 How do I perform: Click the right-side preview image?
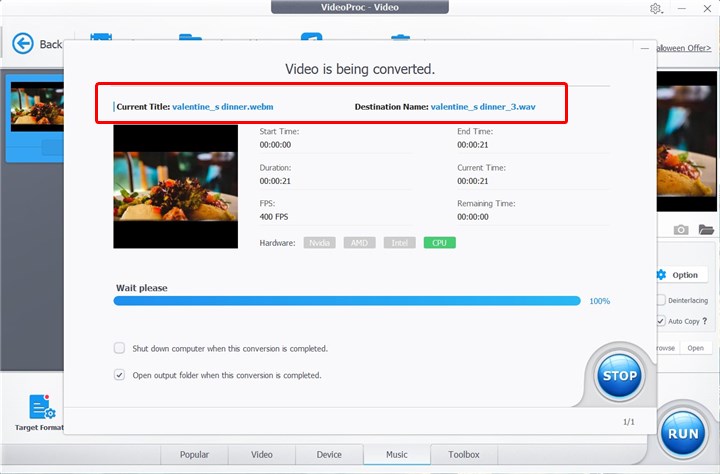coord(686,141)
